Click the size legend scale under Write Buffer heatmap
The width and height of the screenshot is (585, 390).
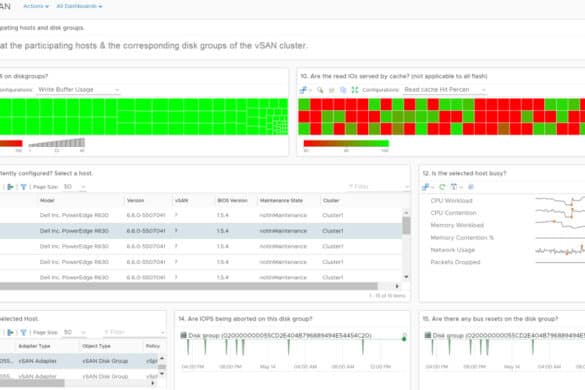click(57, 143)
